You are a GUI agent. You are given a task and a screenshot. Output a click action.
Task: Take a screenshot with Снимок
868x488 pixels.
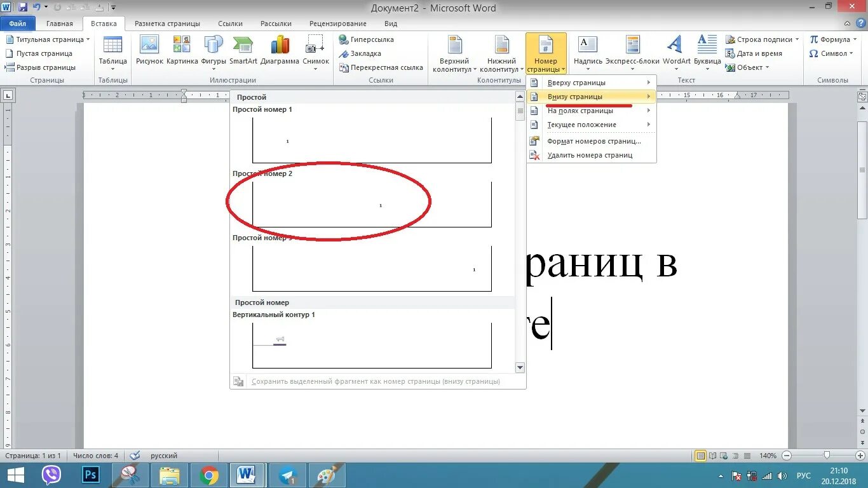coord(316,53)
